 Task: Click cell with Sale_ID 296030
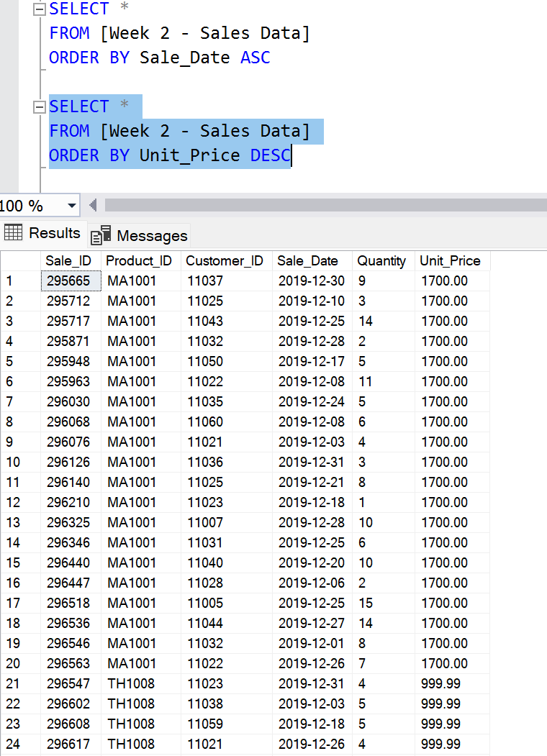tap(71, 401)
